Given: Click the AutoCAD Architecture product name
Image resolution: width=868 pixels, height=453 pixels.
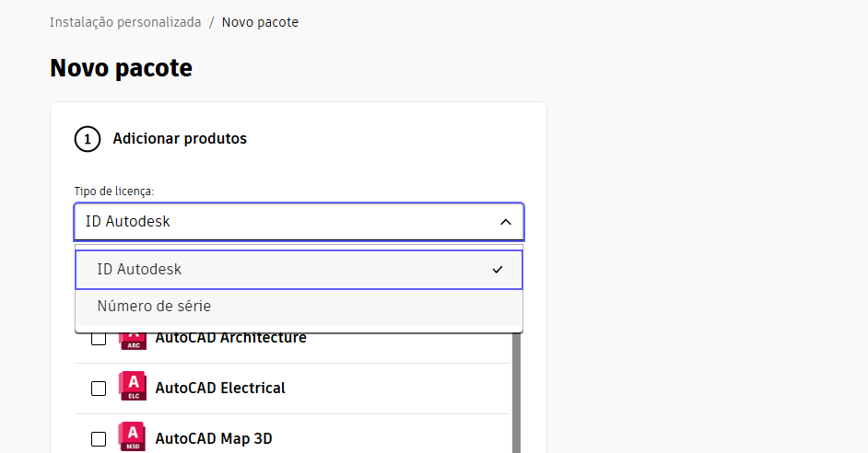Looking at the screenshot, I should [231, 339].
